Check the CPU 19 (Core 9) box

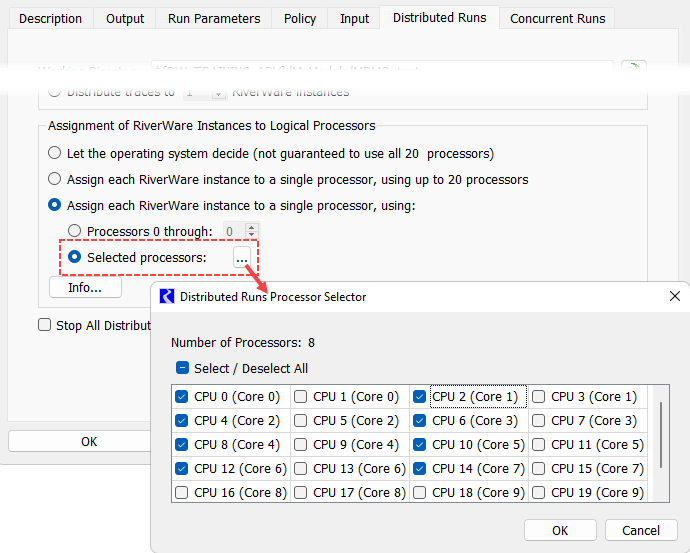(539, 493)
